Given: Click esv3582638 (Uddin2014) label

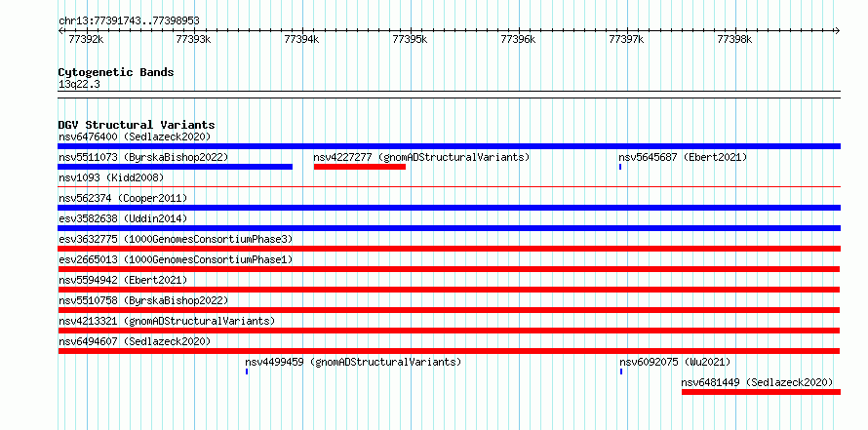Looking at the screenshot, I should [x=123, y=218].
